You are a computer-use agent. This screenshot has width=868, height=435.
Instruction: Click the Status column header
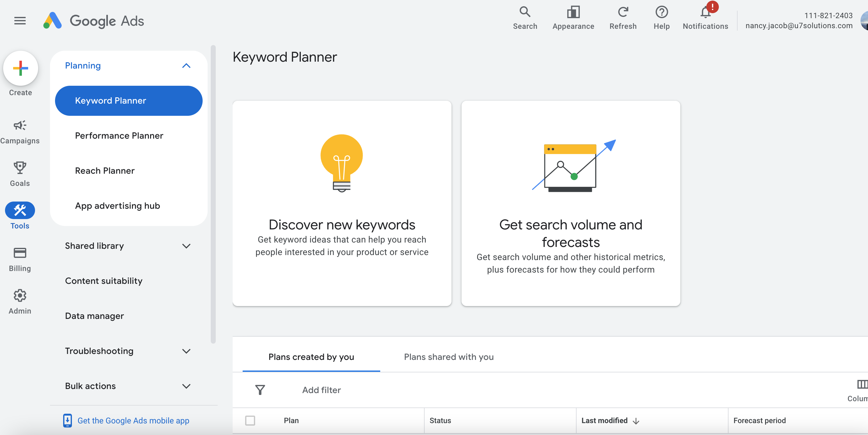440,421
